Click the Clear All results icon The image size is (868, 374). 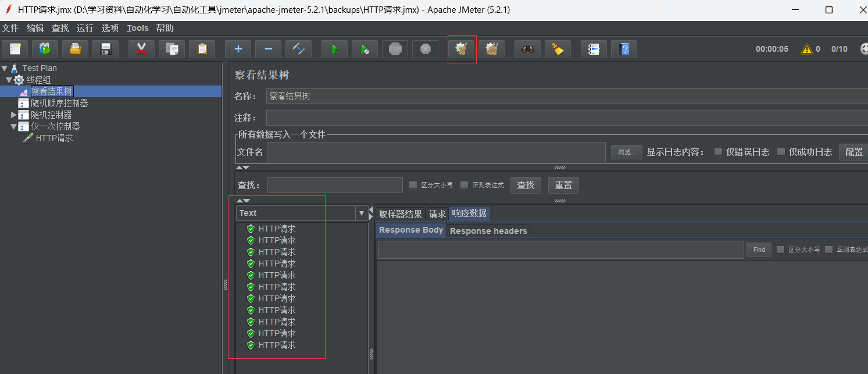tap(492, 49)
